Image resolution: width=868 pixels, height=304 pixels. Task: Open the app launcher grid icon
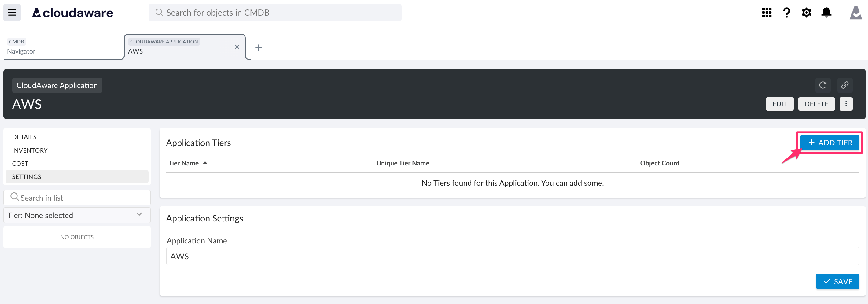pyautogui.click(x=766, y=13)
